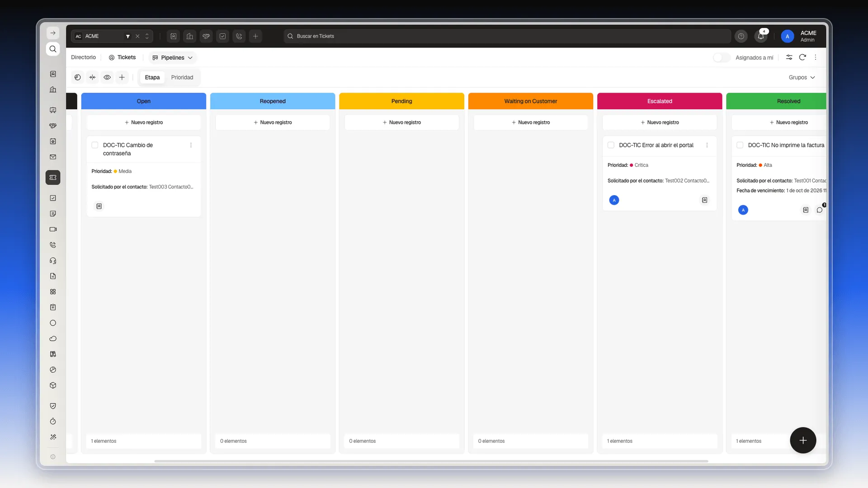
Task: Open the Grupos dropdown
Action: pyautogui.click(x=802, y=77)
